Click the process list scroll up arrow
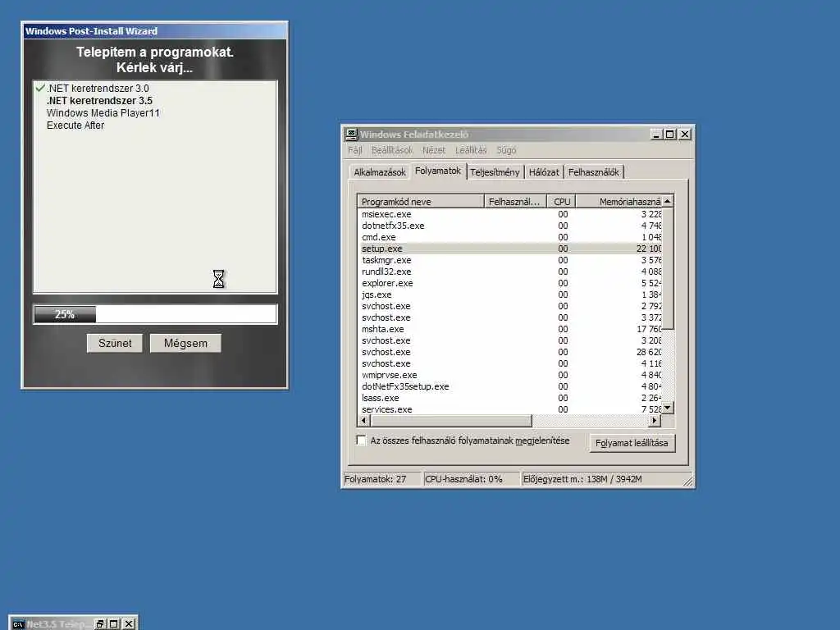The width and height of the screenshot is (840, 630). (x=668, y=202)
